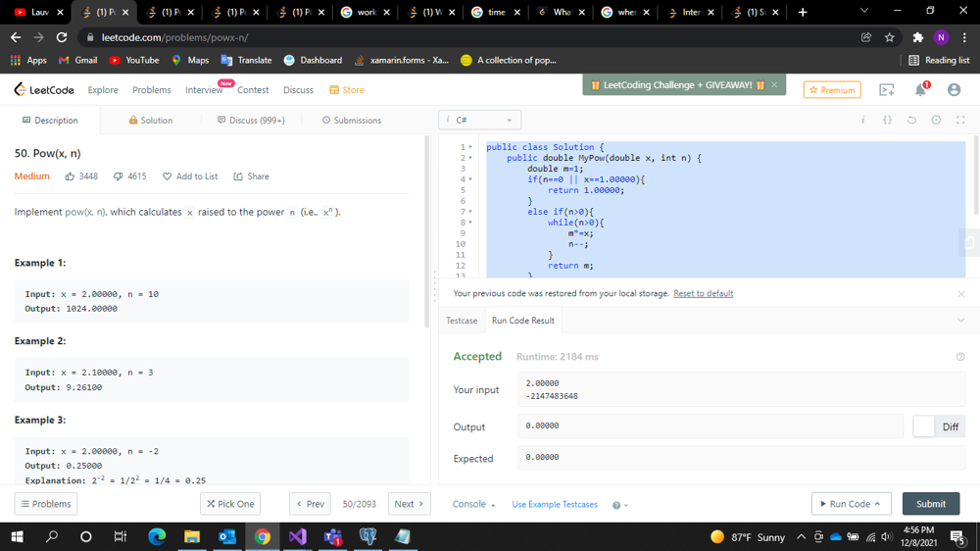Expand the Console panel
Screen dimensions: 980x551
click(473, 504)
